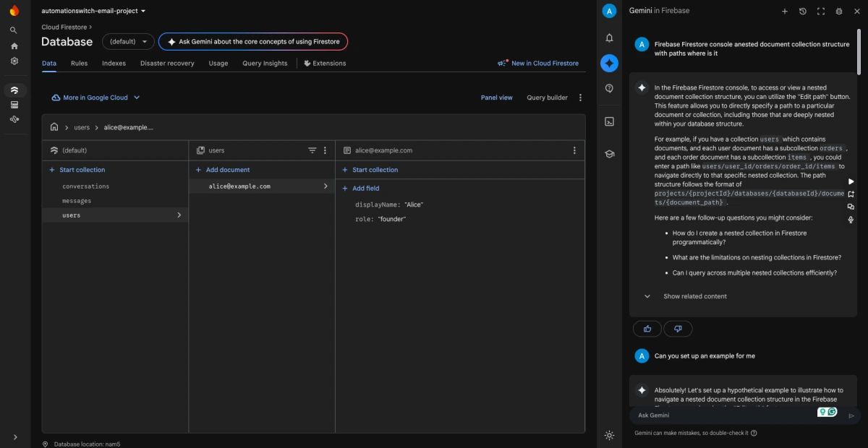Open alice@example.com document three-dot menu
Image resolution: width=868 pixels, height=448 pixels.
[574, 150]
